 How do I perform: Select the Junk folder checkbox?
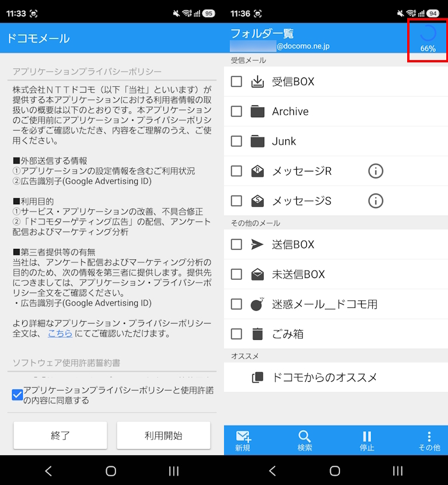(236, 141)
